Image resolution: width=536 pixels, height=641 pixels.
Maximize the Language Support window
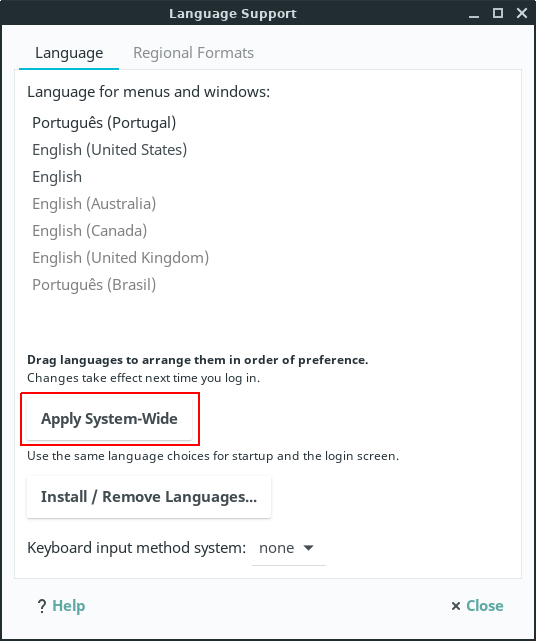[x=498, y=13]
